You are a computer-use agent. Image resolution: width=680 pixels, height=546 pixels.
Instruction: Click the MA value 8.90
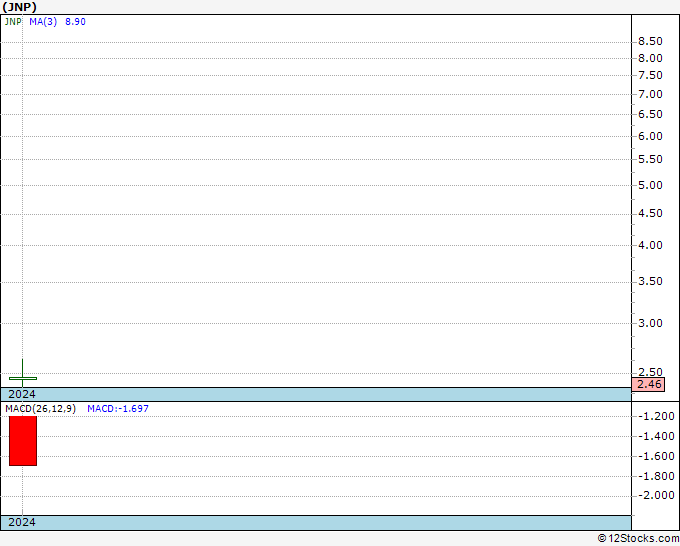tap(75, 22)
